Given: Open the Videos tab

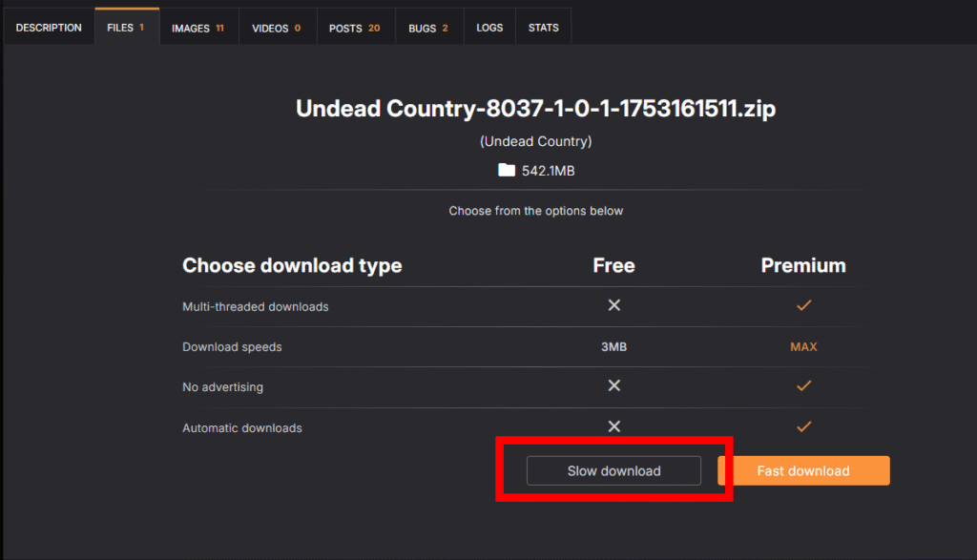Looking at the screenshot, I should (x=277, y=28).
